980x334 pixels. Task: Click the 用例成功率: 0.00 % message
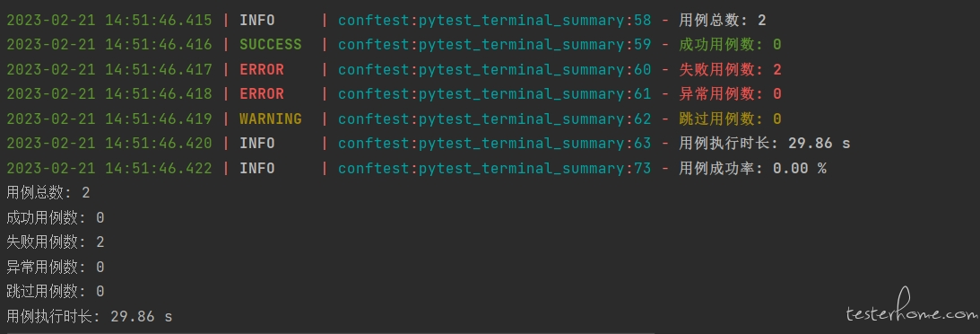[752, 168]
